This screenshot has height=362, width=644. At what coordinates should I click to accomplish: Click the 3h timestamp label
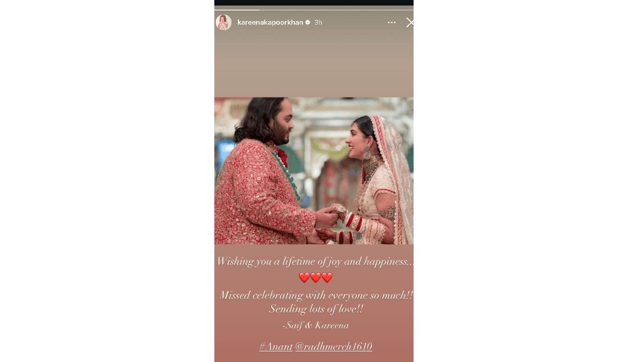(318, 22)
